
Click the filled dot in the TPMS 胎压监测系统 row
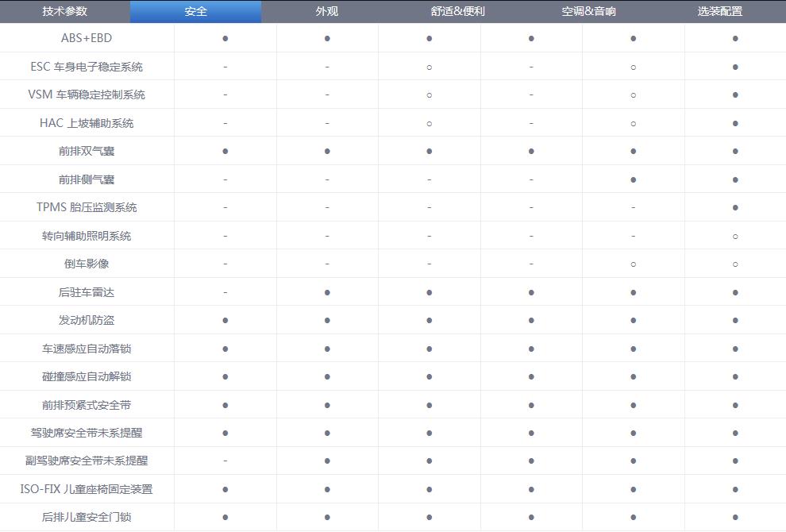pos(735,208)
